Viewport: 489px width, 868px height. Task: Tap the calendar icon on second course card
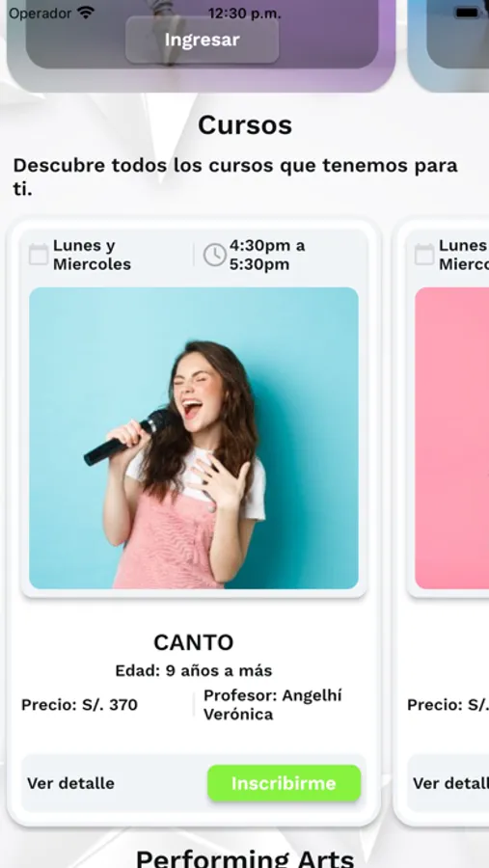click(x=424, y=255)
